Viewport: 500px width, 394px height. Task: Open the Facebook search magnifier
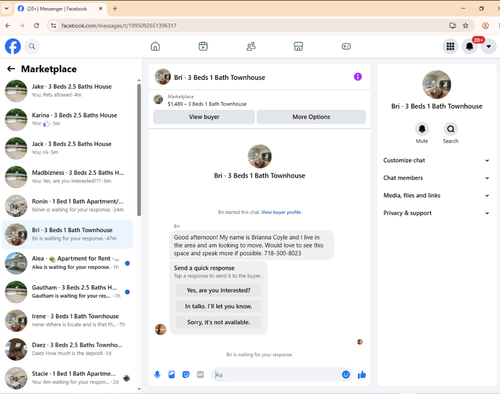click(32, 46)
